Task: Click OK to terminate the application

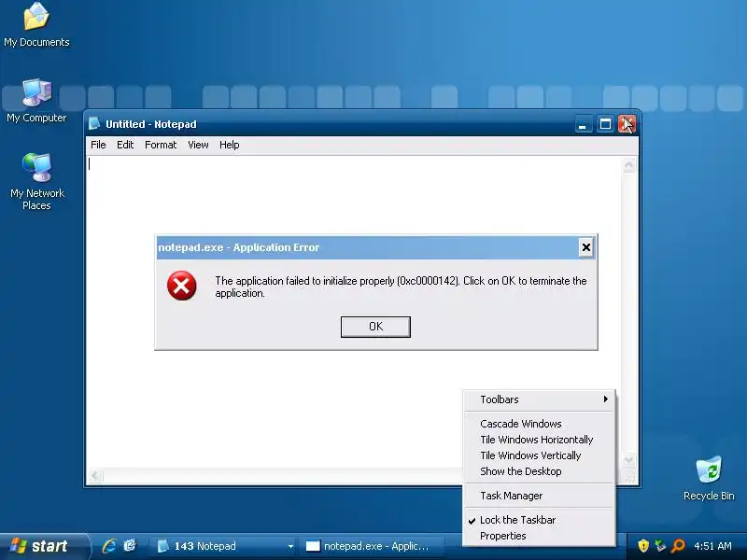Action: (x=375, y=327)
